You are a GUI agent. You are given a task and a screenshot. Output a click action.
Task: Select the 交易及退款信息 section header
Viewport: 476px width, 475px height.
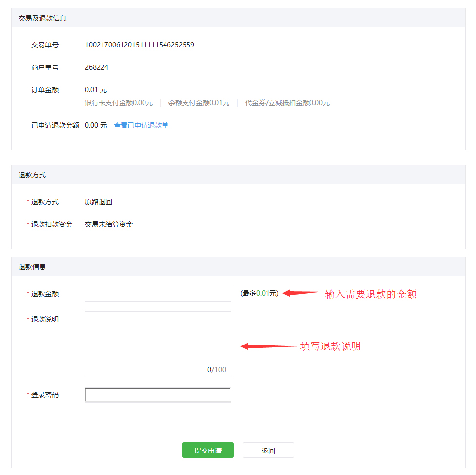(42, 18)
